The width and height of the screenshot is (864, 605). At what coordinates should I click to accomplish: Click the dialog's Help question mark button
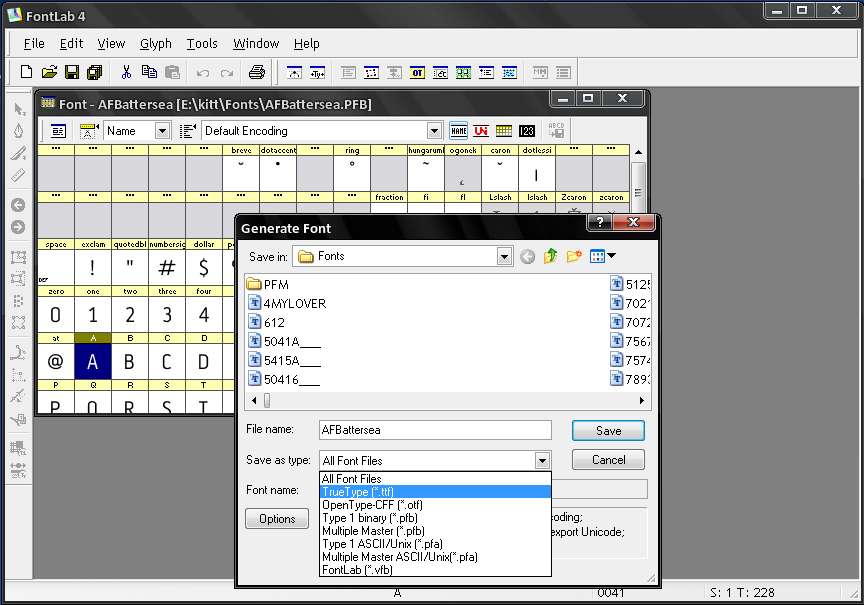599,223
